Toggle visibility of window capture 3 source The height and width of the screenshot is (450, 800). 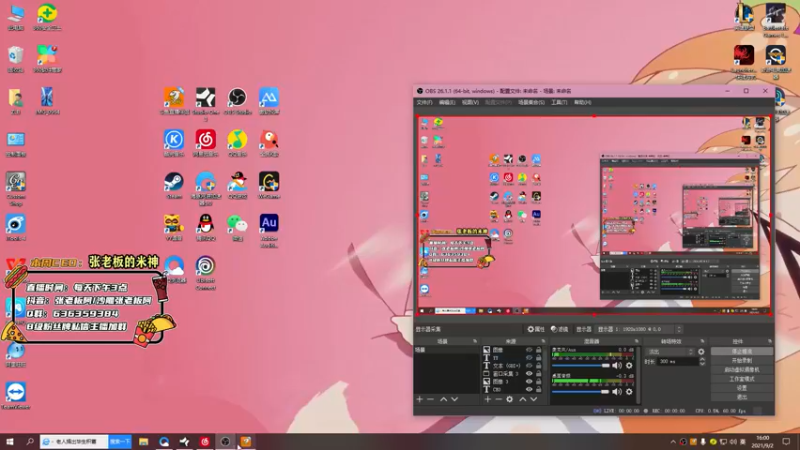pos(529,373)
